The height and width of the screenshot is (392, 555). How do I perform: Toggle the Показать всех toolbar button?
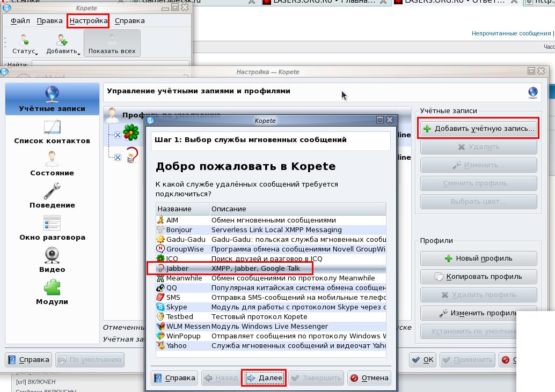[x=112, y=43]
